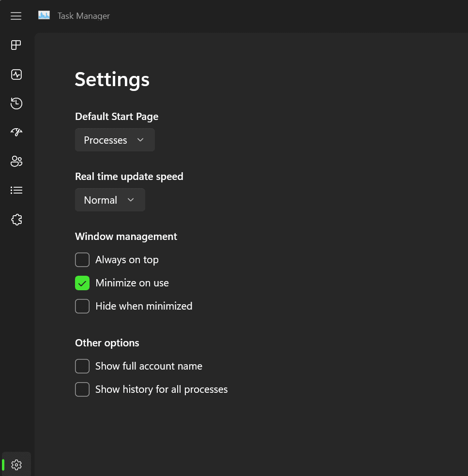The image size is (468, 476).
Task: Check Show full account name
Action: click(82, 366)
